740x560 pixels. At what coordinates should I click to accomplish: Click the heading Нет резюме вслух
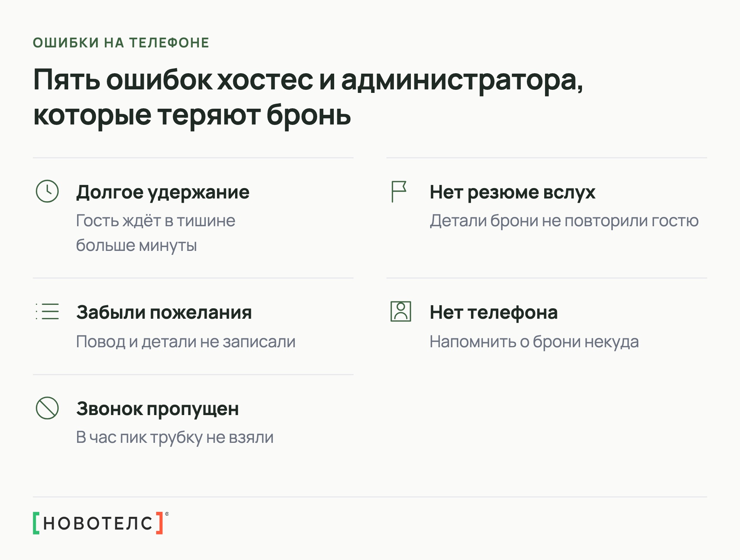513,192
